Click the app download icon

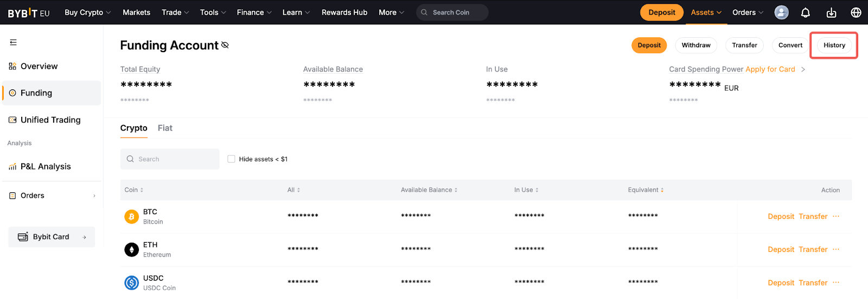coord(831,12)
